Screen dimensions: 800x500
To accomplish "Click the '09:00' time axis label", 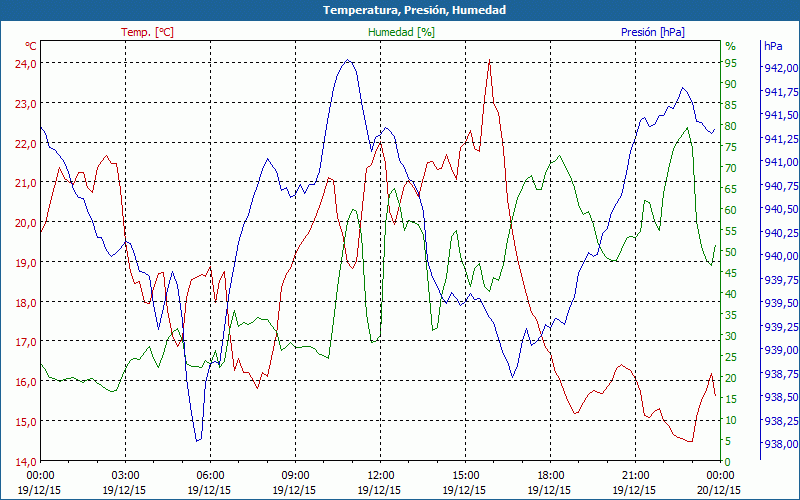I will click(x=295, y=476).
